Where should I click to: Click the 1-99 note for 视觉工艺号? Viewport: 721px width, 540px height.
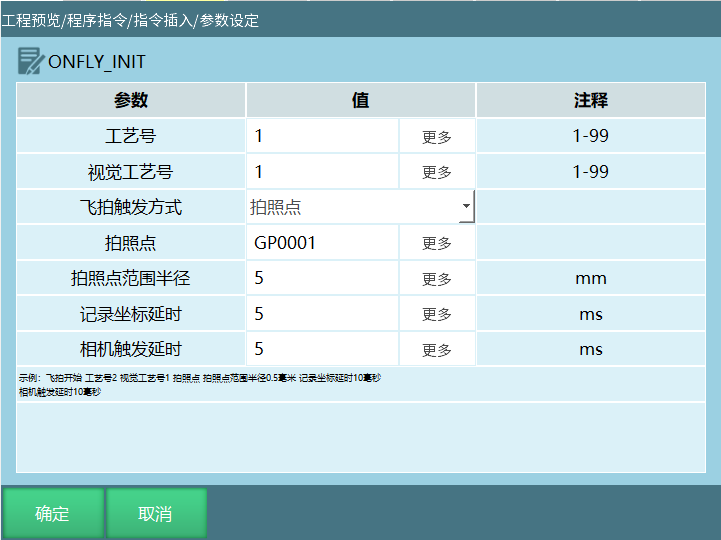591,172
